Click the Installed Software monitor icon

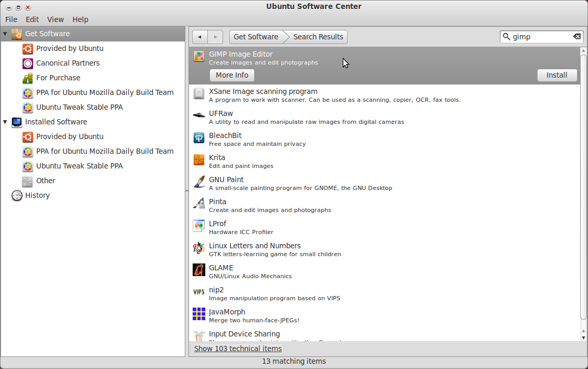pos(17,122)
